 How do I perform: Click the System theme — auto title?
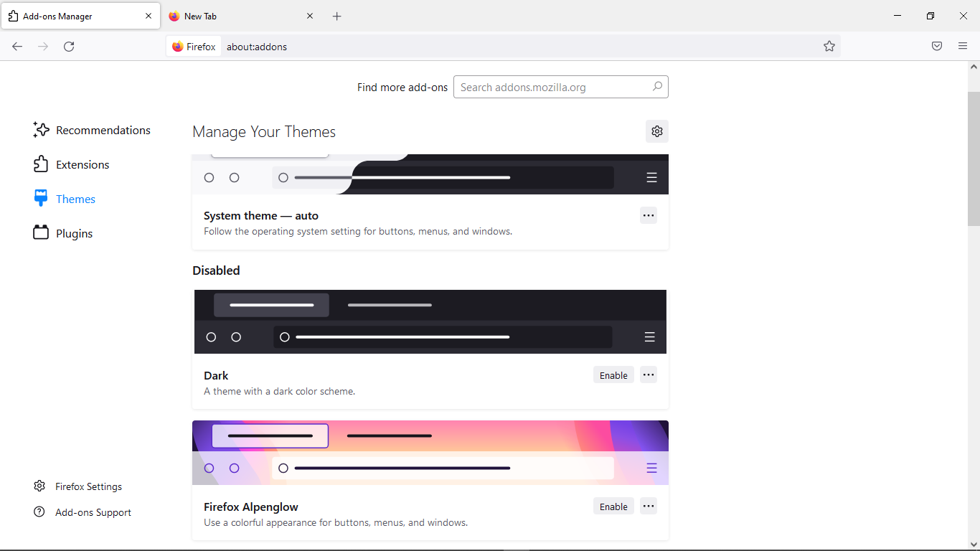(x=261, y=215)
